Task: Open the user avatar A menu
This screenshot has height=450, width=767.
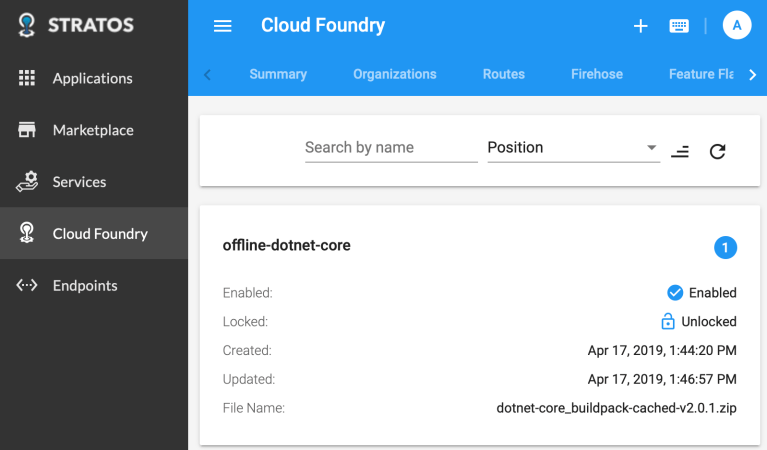Action: [x=737, y=25]
